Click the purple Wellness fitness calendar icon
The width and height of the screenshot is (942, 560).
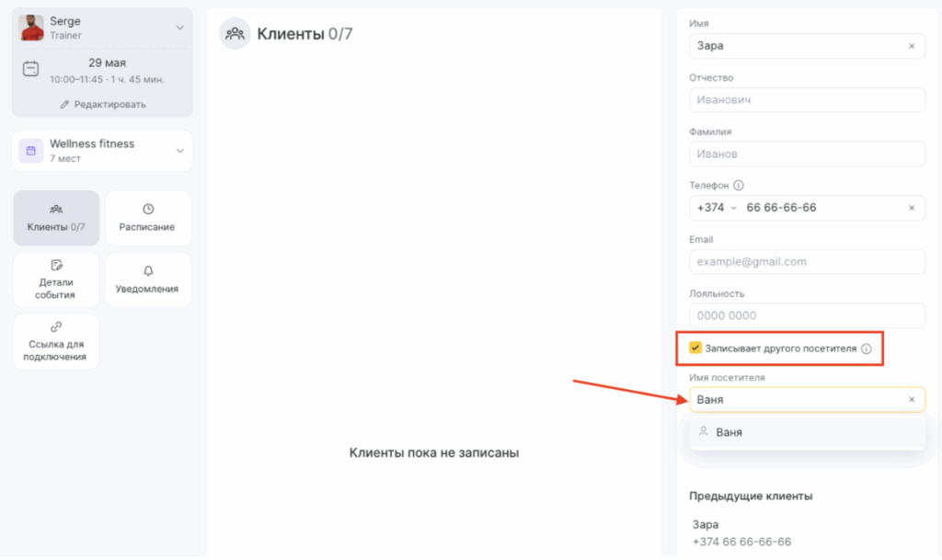[x=30, y=151]
